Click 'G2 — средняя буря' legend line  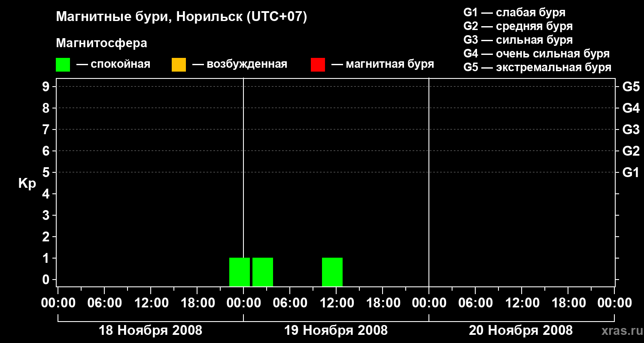tap(518, 26)
